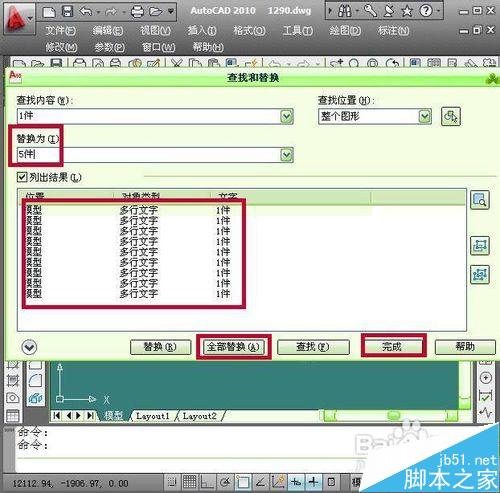Open the 编辑(E) menu

tap(108, 31)
